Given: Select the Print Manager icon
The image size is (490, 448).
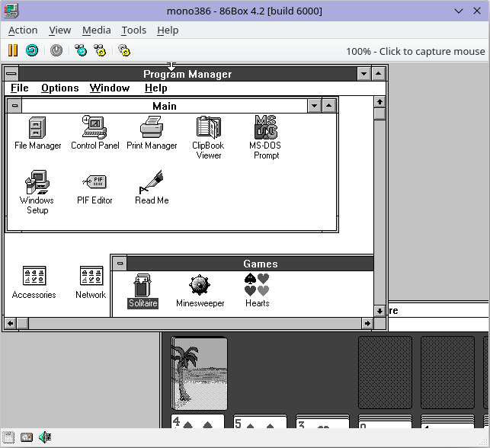Looking at the screenshot, I should click(152, 133).
